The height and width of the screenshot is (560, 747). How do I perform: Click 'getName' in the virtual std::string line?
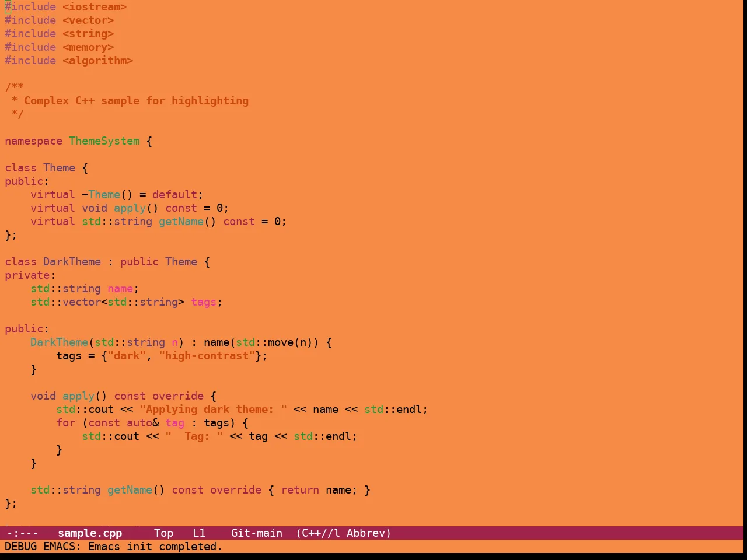(x=181, y=222)
